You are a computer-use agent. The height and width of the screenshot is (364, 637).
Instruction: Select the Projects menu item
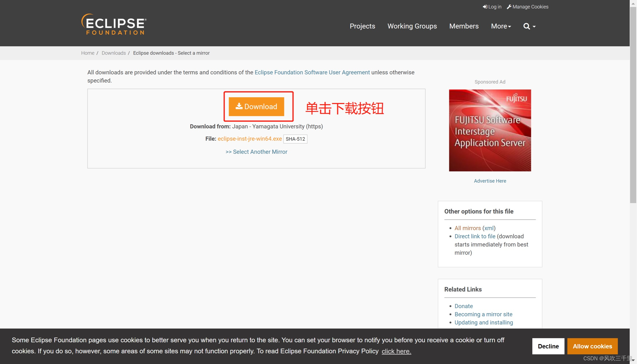tap(362, 26)
